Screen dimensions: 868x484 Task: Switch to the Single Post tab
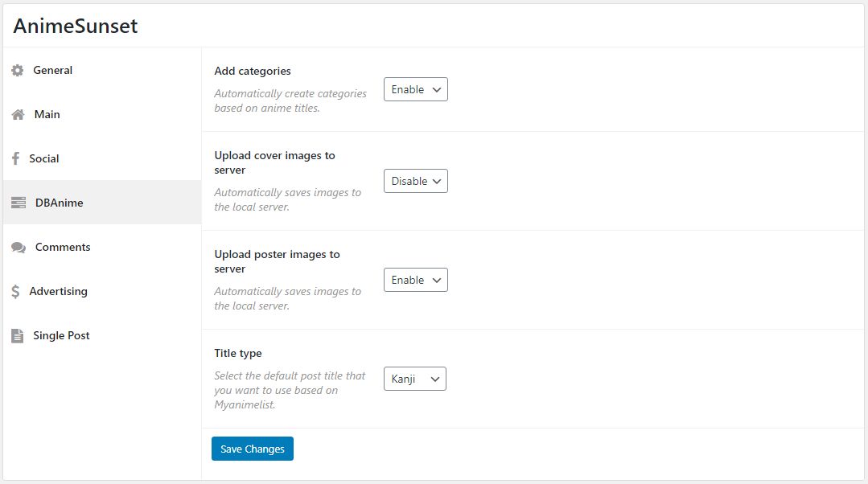coord(61,336)
